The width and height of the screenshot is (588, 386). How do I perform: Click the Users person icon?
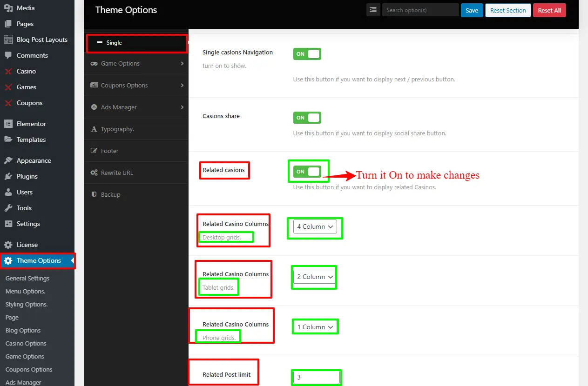pos(8,192)
